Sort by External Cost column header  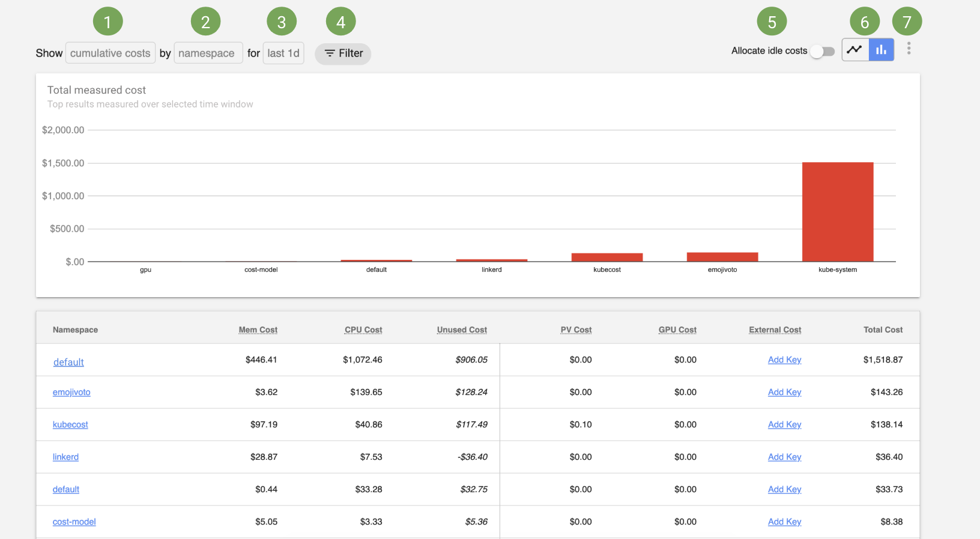point(775,330)
